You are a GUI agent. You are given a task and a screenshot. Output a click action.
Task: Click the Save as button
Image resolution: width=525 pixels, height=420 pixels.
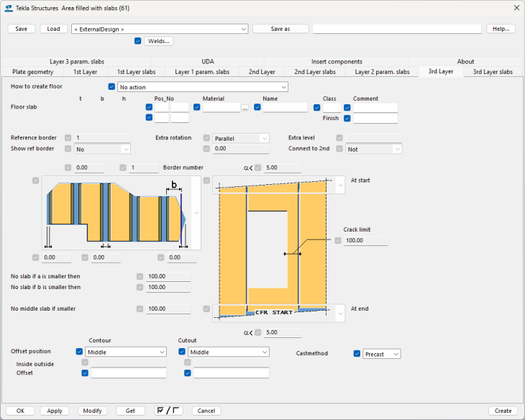tap(280, 29)
